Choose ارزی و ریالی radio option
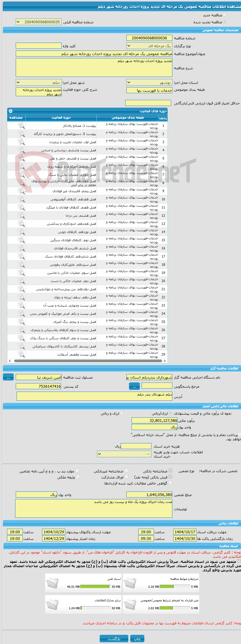 122,413
